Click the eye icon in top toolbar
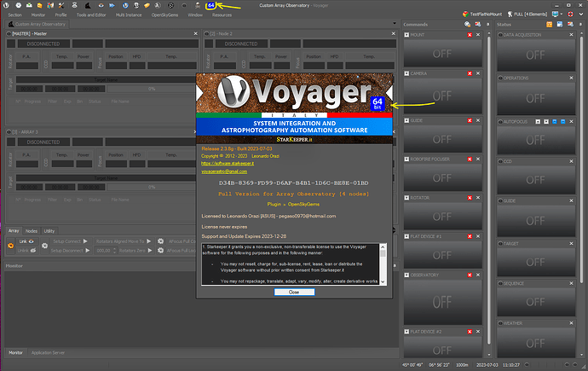 101,6
